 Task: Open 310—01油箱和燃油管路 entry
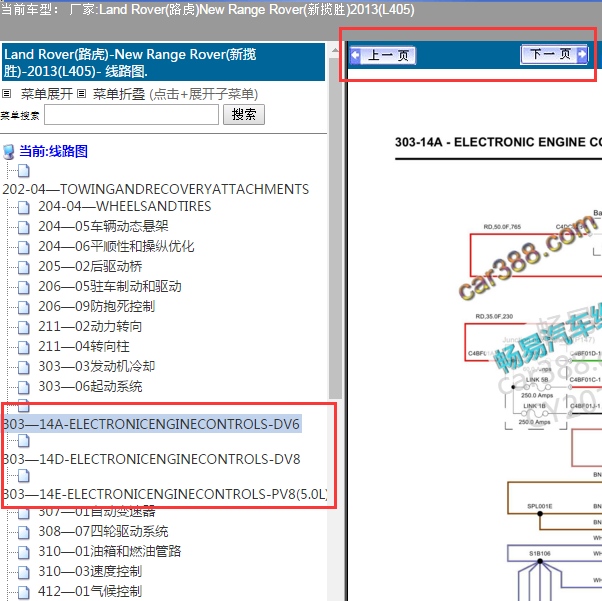[x=109, y=551]
